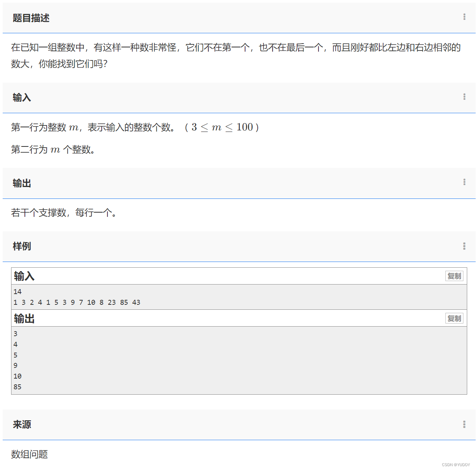
Task: Click the line '第二行为 m 个整数。'
Action: [x=53, y=150]
